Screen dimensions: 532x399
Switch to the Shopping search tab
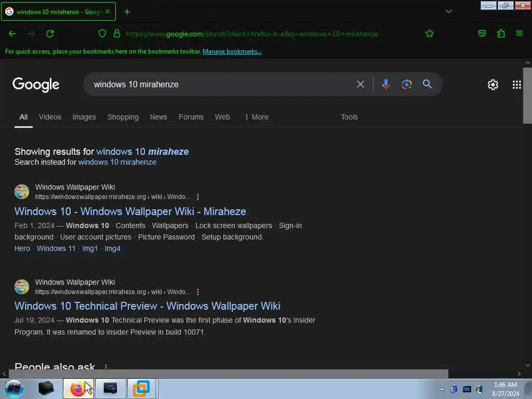coord(123,117)
